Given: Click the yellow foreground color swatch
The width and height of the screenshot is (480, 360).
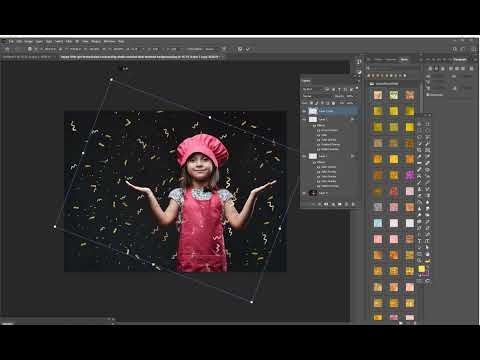Looking at the screenshot, I should click(421, 269).
